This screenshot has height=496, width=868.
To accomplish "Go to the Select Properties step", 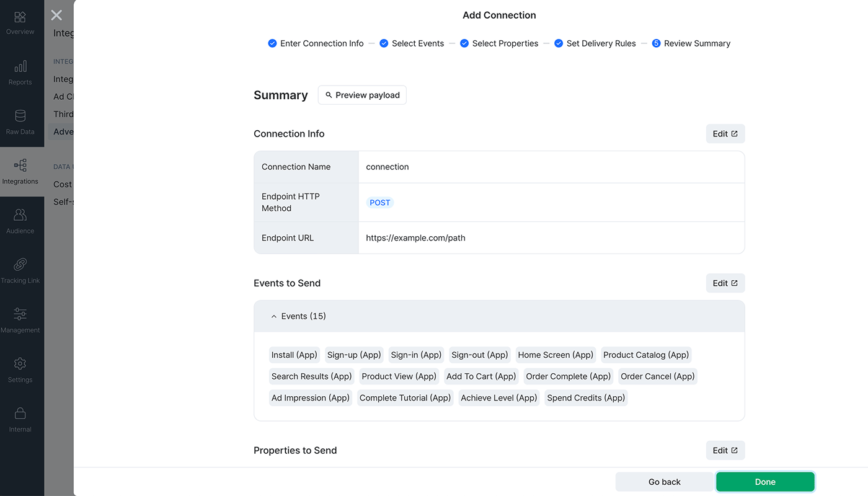I will click(499, 43).
